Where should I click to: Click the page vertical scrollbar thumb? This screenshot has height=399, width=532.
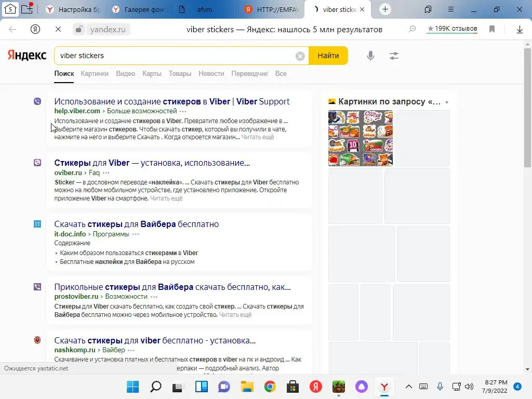tap(527, 108)
